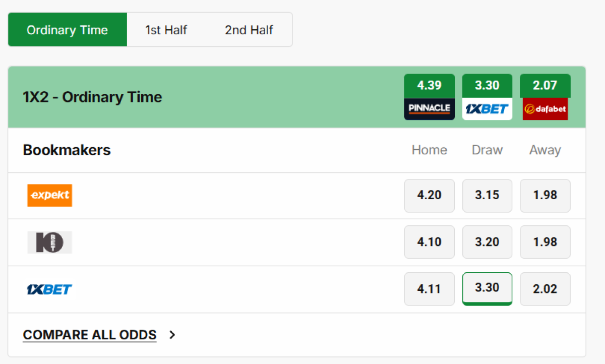
Task: Click the Pinnacle logo in header
Action: (x=429, y=108)
